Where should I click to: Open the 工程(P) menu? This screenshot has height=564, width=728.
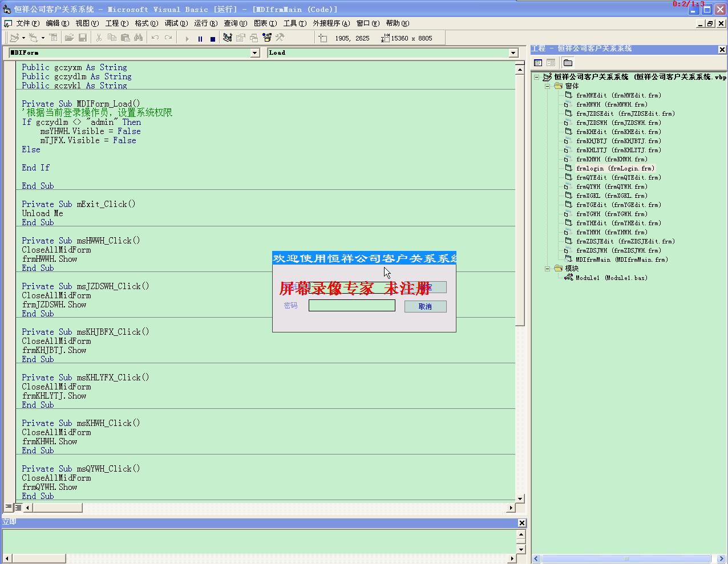coord(116,23)
